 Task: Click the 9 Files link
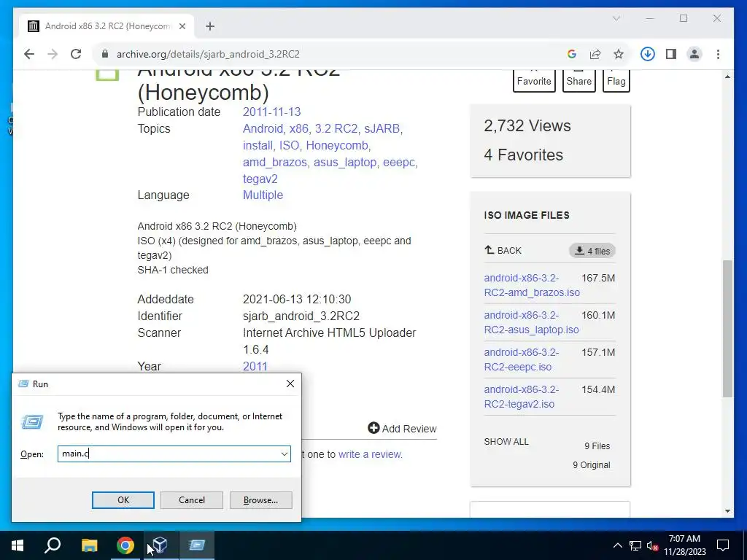point(597,446)
